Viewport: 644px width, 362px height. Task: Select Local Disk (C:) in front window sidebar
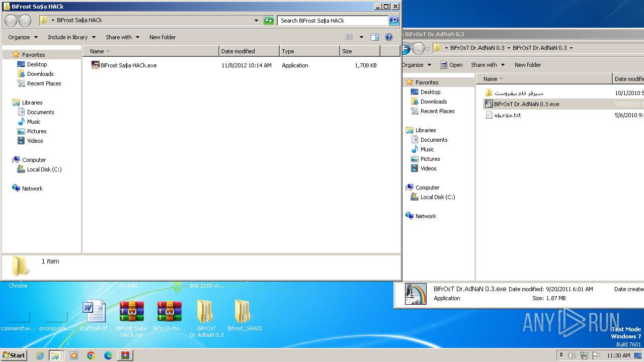(x=44, y=169)
